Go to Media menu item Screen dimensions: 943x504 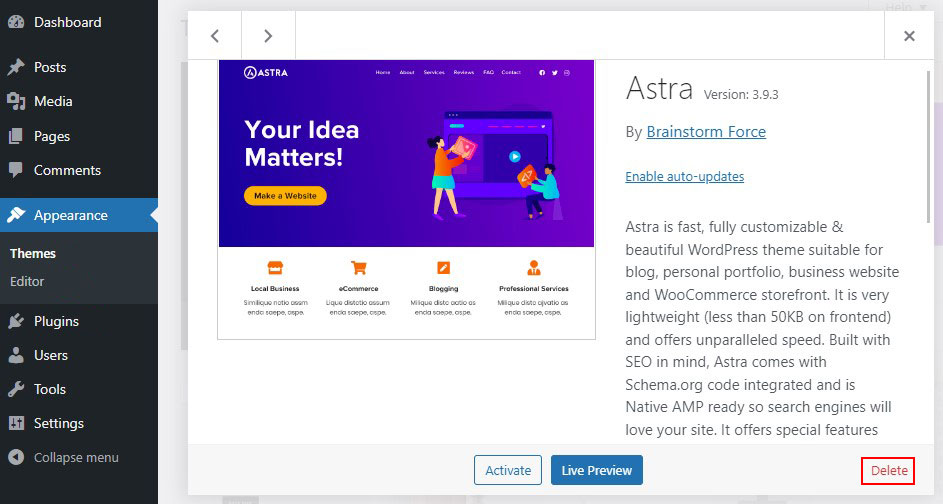(x=53, y=101)
